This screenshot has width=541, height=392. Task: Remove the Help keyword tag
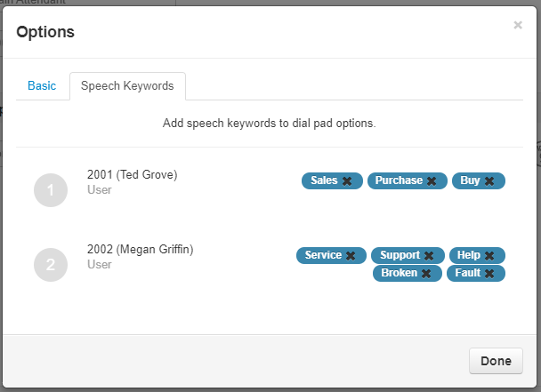coord(489,256)
